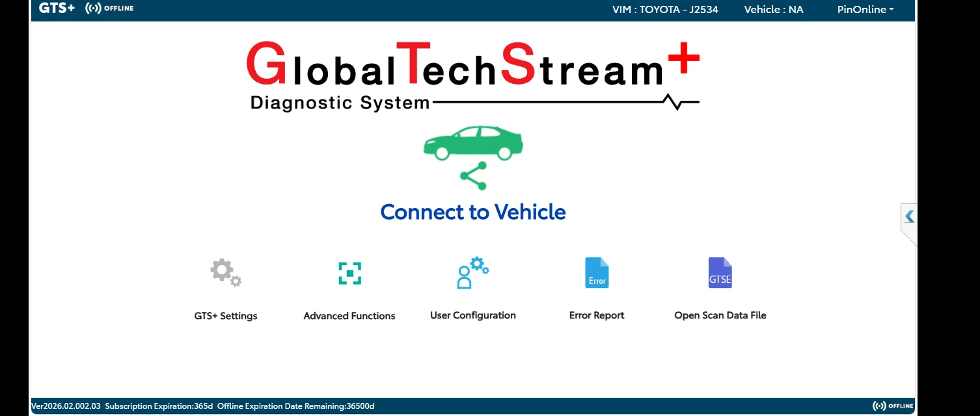This screenshot has width=980, height=416.
Task: Click the Vehicle : NA text
Action: point(774,10)
